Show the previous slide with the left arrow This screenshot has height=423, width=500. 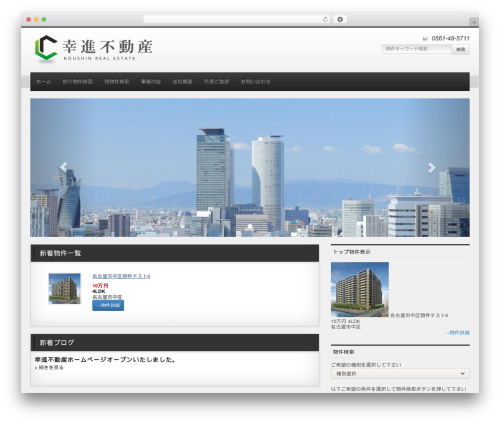click(x=63, y=167)
